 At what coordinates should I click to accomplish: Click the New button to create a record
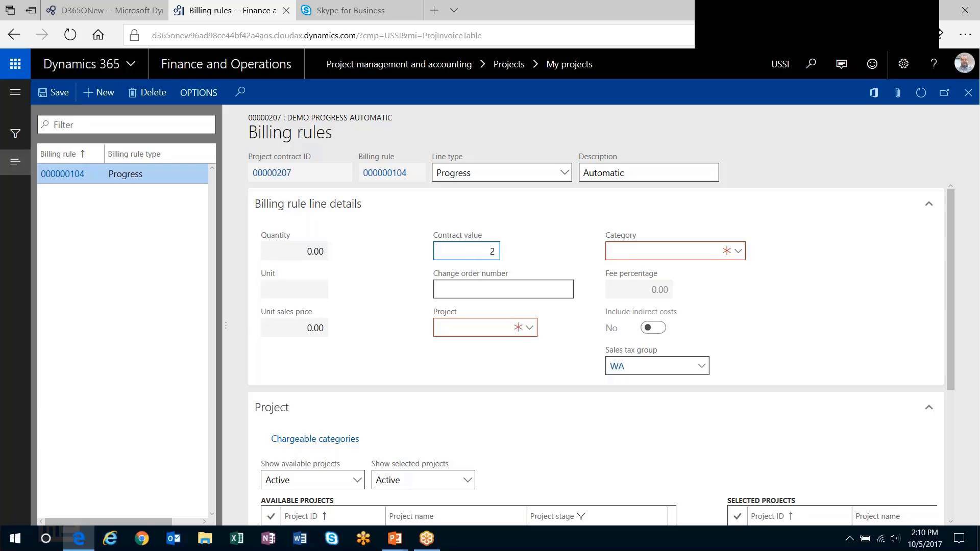click(98, 92)
